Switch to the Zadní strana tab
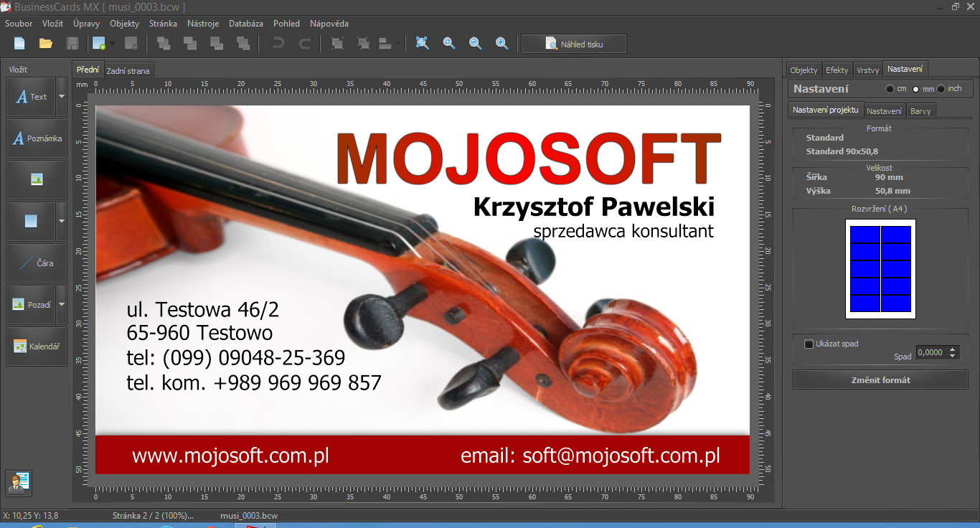The image size is (980, 528). tap(128, 70)
